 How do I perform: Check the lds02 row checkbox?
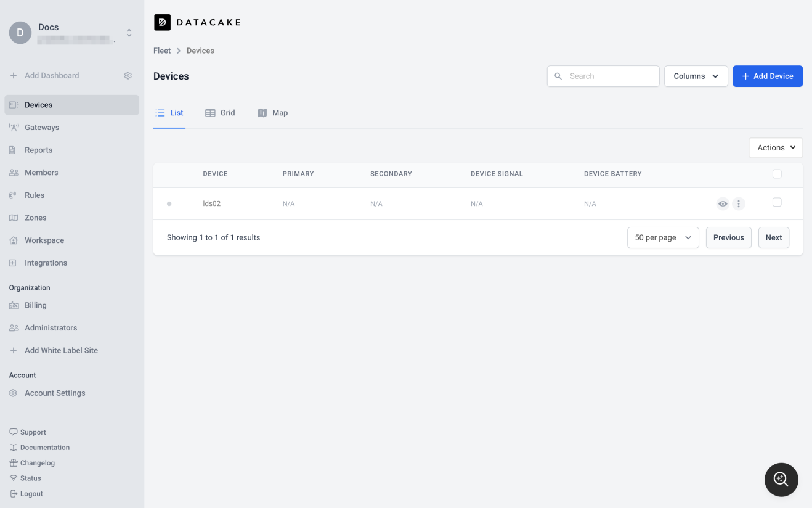pyautogui.click(x=777, y=202)
